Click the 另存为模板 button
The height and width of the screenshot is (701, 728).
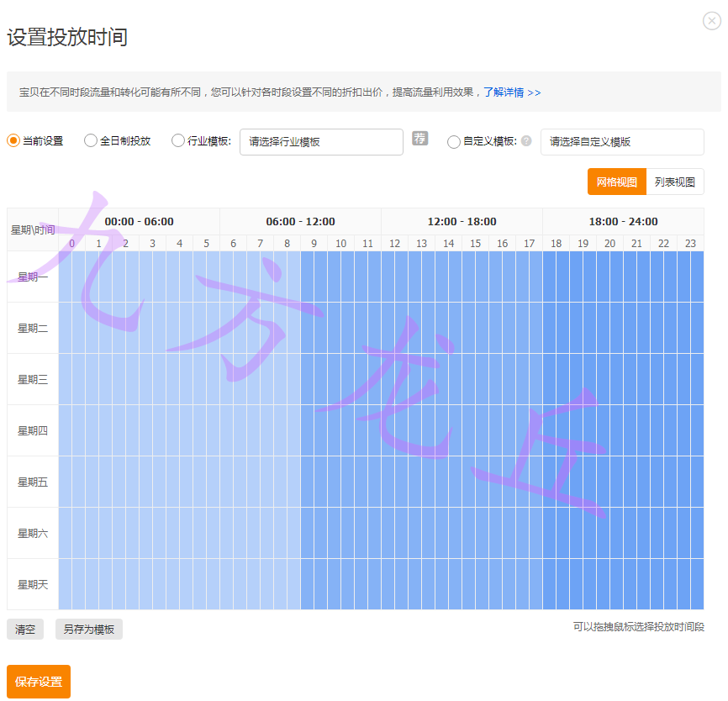pyautogui.click(x=89, y=630)
